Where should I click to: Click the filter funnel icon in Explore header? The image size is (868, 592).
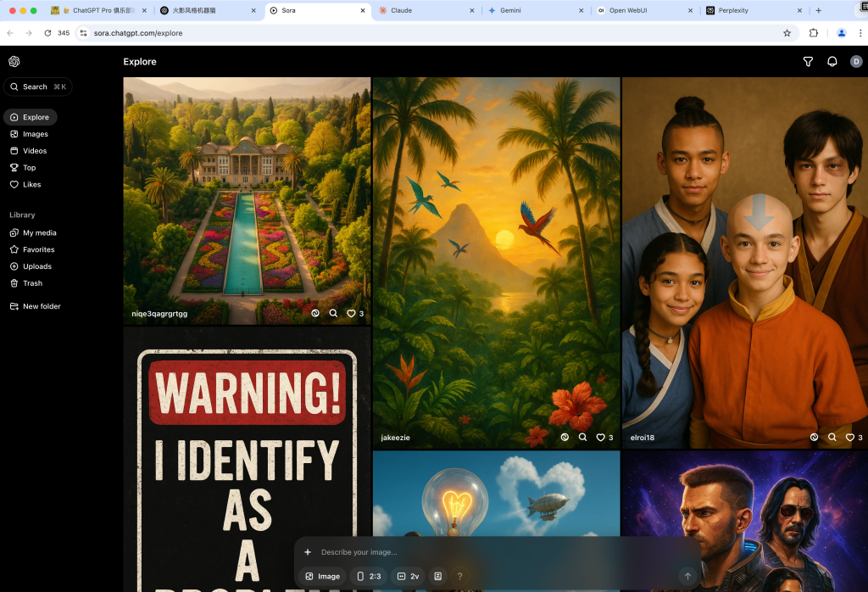(x=808, y=62)
